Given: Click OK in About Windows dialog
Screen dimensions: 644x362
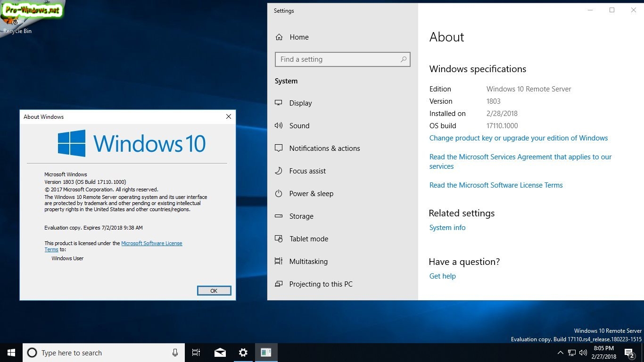Looking at the screenshot, I should [214, 291].
